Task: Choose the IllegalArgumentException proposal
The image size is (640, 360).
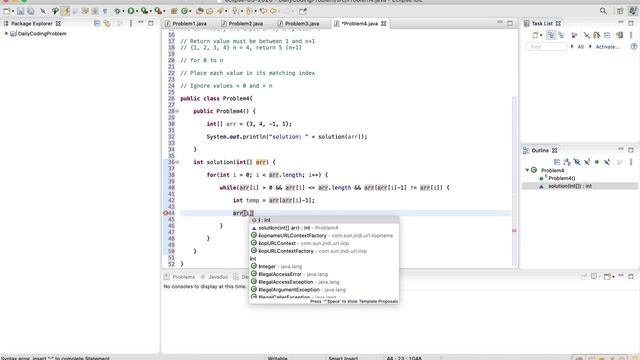Action: (x=324, y=289)
